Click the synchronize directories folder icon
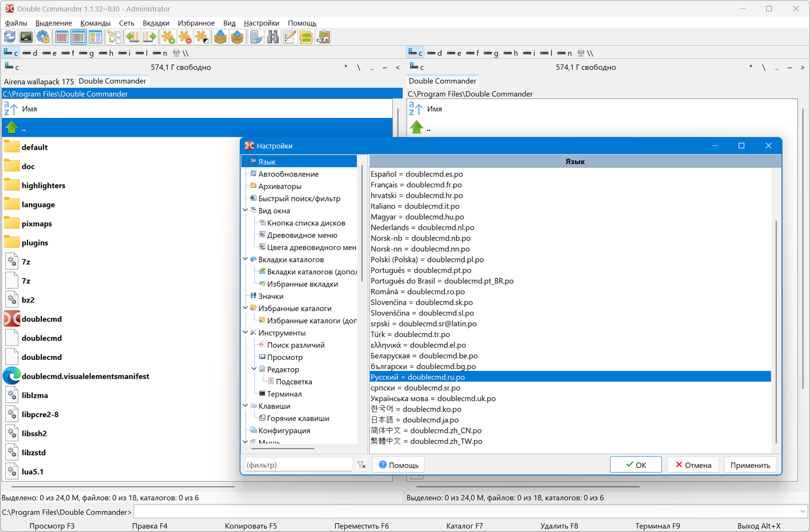This screenshot has width=810, height=532. coord(306,37)
